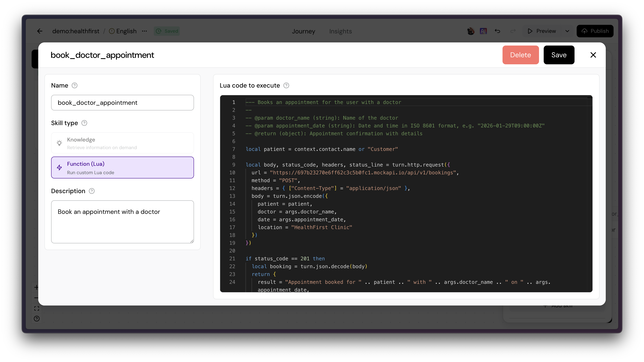The width and height of the screenshot is (644, 362).
Task: Click the back arrow in top bar
Action: [x=40, y=31]
